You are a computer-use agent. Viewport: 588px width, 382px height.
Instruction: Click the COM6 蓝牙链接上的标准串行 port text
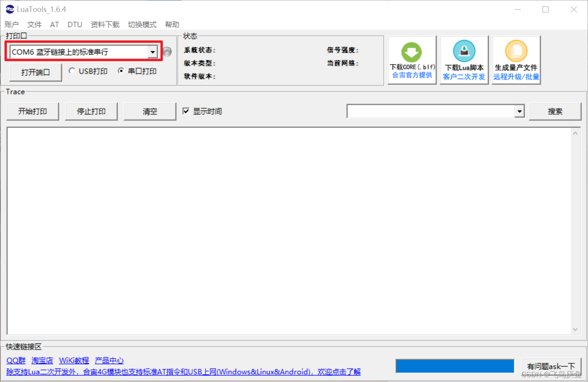60,52
